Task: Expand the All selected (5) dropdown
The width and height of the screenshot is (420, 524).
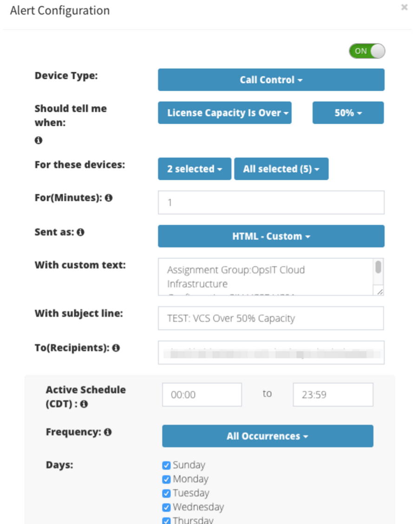Action: click(x=282, y=169)
